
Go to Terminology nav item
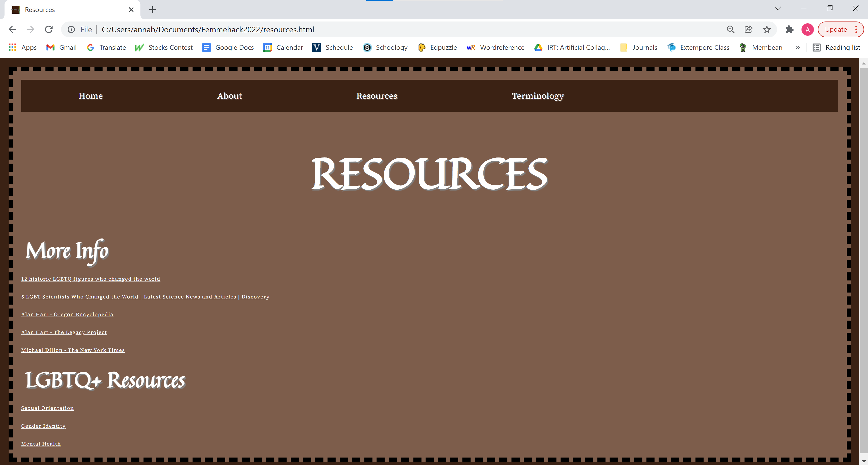[x=537, y=96]
